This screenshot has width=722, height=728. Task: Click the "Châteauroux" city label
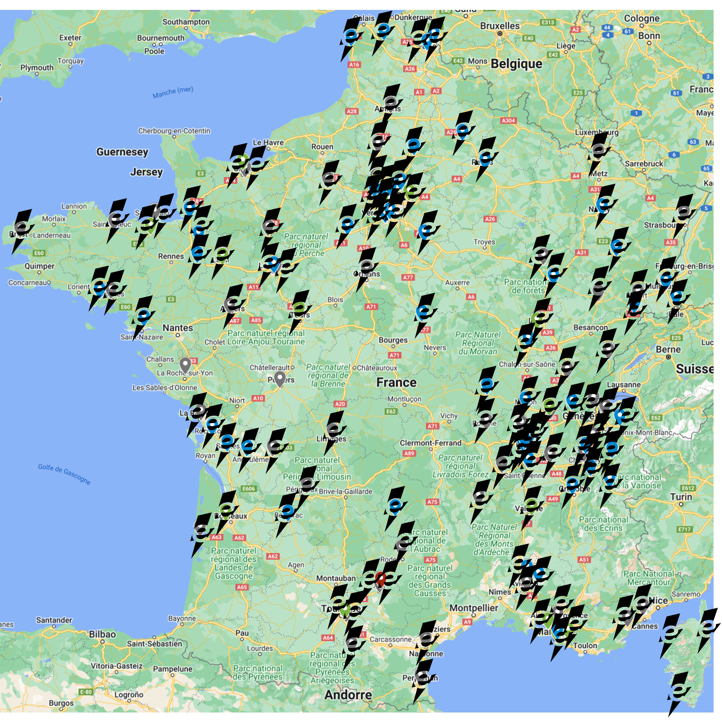pos(377,368)
